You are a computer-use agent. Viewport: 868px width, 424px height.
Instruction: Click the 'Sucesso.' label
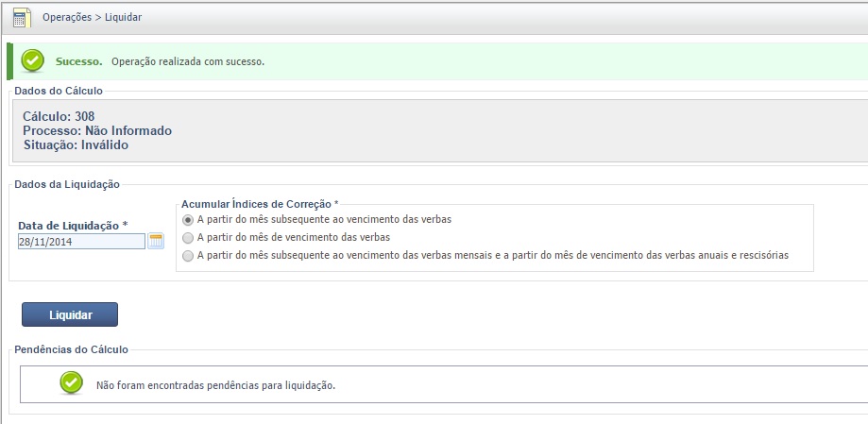[79, 61]
